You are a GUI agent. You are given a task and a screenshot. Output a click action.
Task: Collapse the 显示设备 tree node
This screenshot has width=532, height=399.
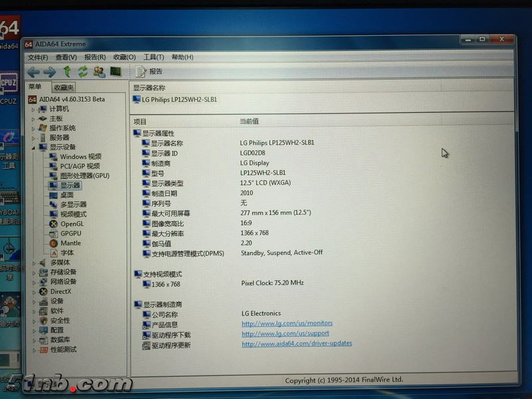click(x=33, y=148)
